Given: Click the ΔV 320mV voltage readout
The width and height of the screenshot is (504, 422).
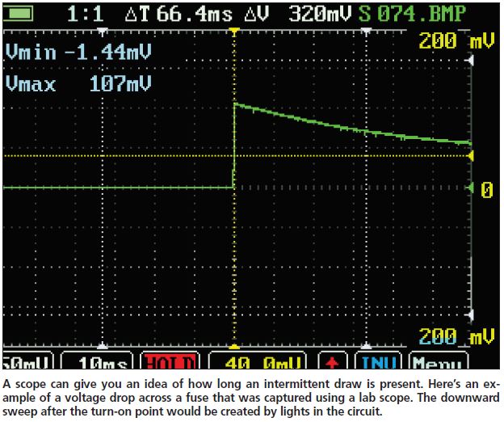Looking at the screenshot, I should coord(298,15).
